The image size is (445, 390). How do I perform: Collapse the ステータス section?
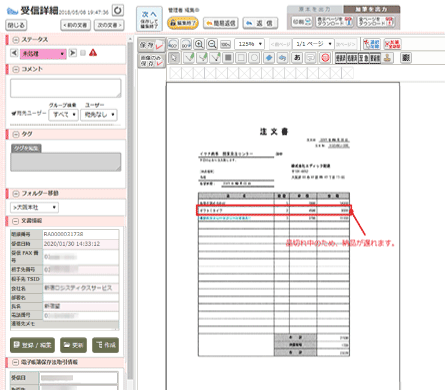tap(15, 40)
